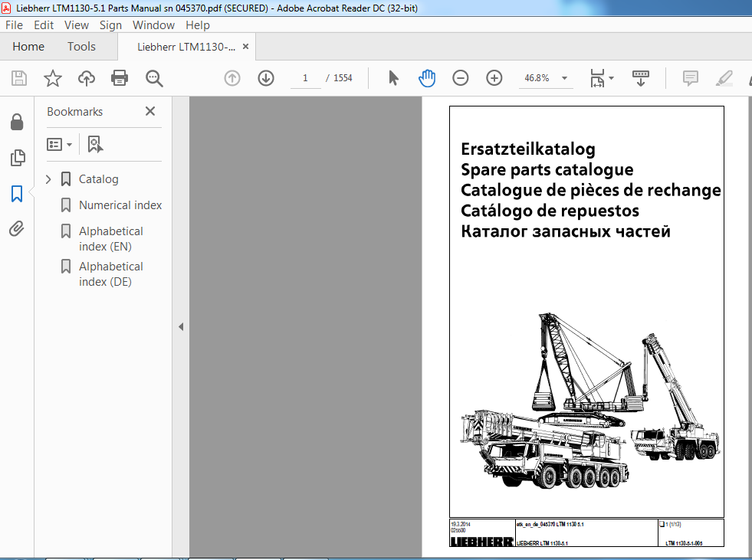Open the zoom percentage dropdown

[564, 78]
